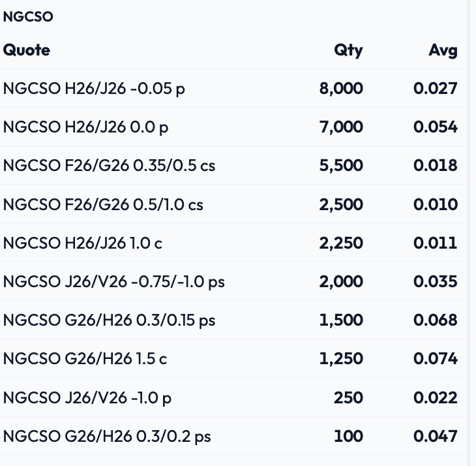Open the NGCSO G26/H26 1.5 c quote
This screenshot has width=476, height=466.
click(85, 359)
